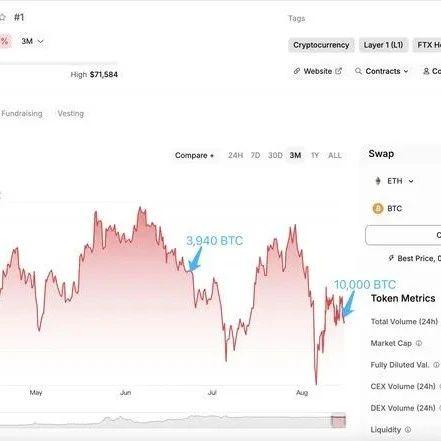The height and width of the screenshot is (441, 441).
Task: Click the Ethereum coin icon in Swap
Action: 378,181
